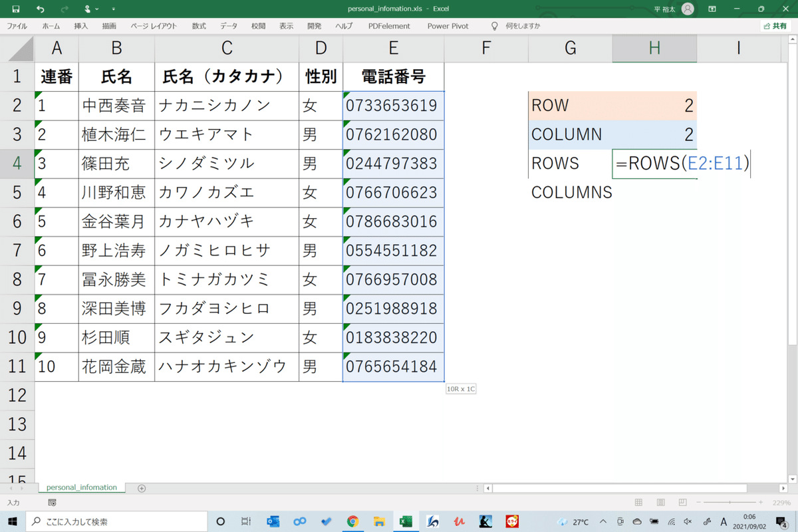
Task: Click the ROW label cell
Action: point(571,106)
